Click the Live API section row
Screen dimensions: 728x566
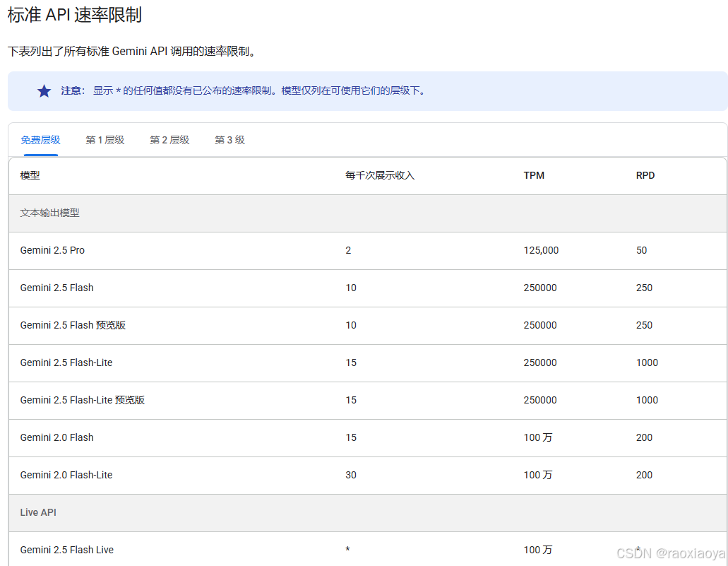tap(368, 513)
